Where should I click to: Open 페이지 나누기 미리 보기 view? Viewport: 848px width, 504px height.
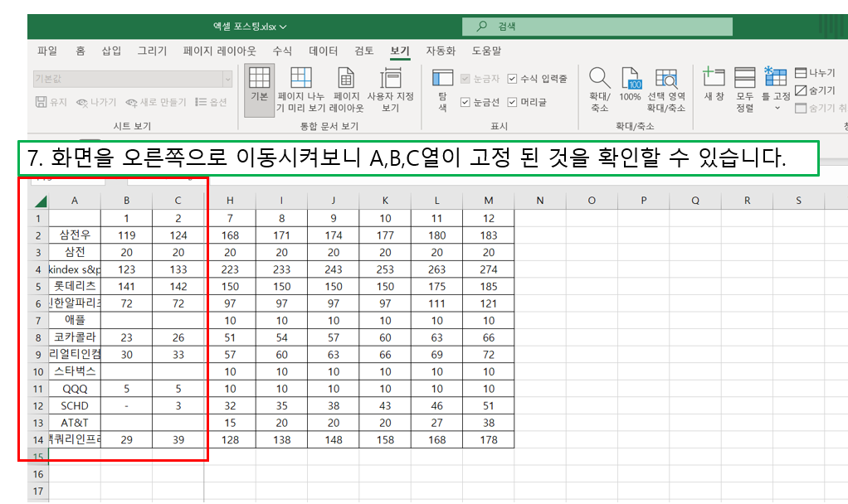300,90
